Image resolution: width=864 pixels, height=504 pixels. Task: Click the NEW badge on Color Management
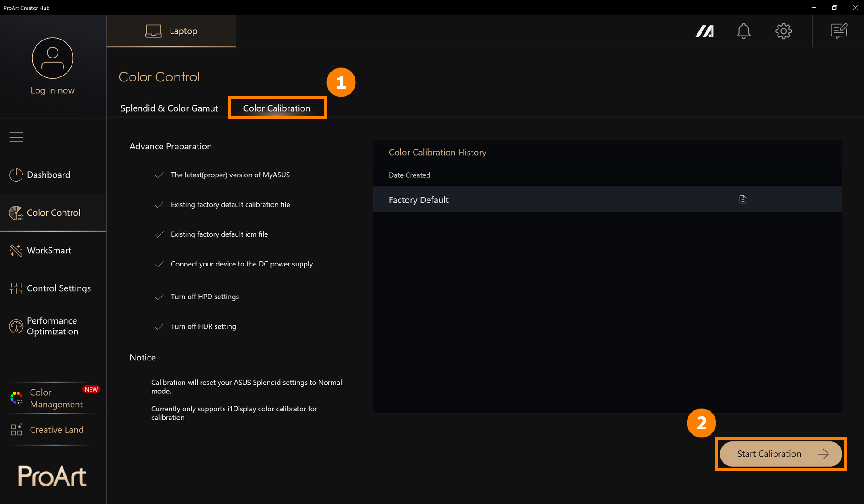91,389
